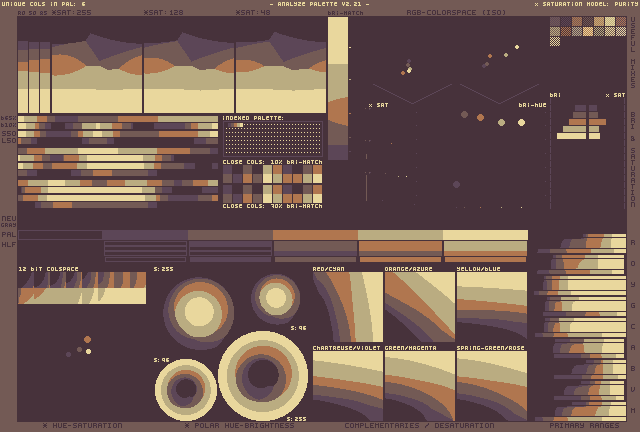Pick the orange second swatch in useful mixes second row

coord(566,31)
